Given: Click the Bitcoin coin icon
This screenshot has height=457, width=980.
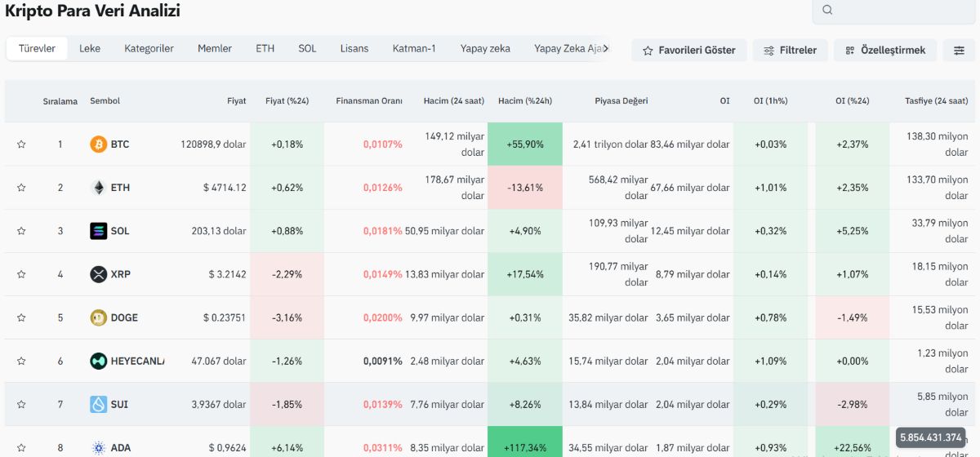Looking at the screenshot, I should [x=98, y=144].
